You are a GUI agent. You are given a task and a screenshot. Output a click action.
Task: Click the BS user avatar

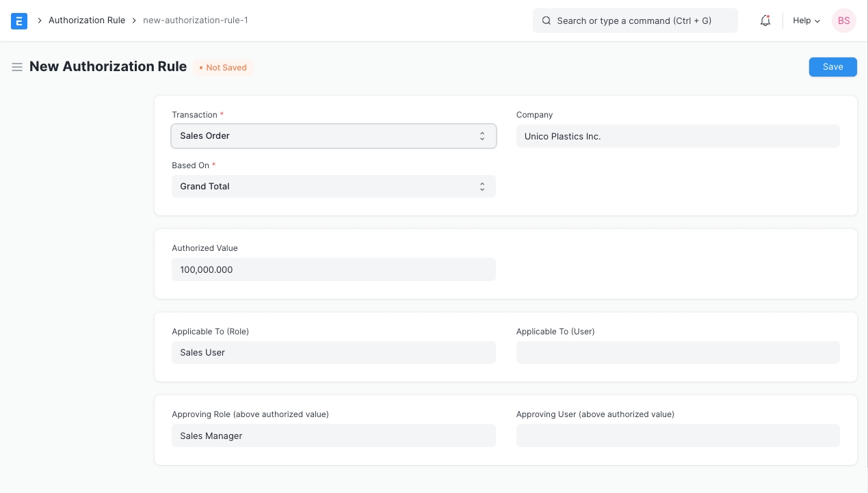tap(843, 21)
